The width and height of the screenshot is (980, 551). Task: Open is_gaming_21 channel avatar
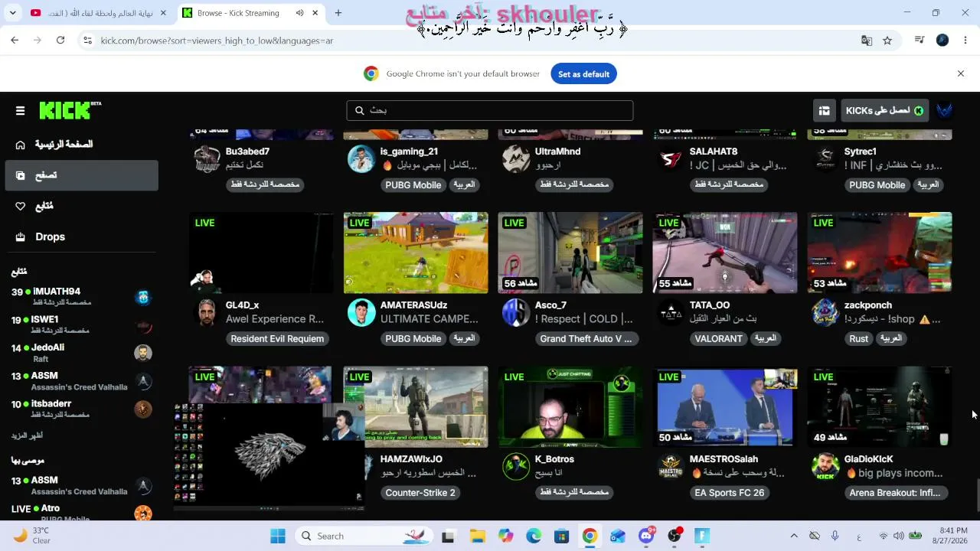coord(361,159)
